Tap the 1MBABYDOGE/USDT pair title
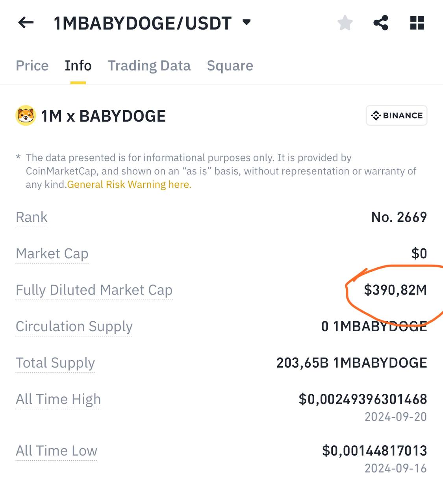This screenshot has width=443, height=504. pos(143,23)
